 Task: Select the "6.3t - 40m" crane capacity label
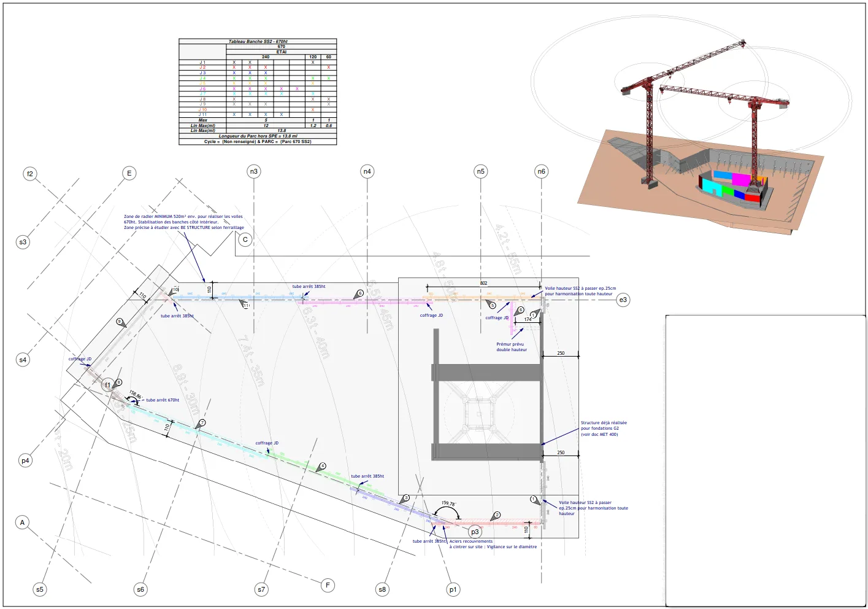tap(316, 332)
